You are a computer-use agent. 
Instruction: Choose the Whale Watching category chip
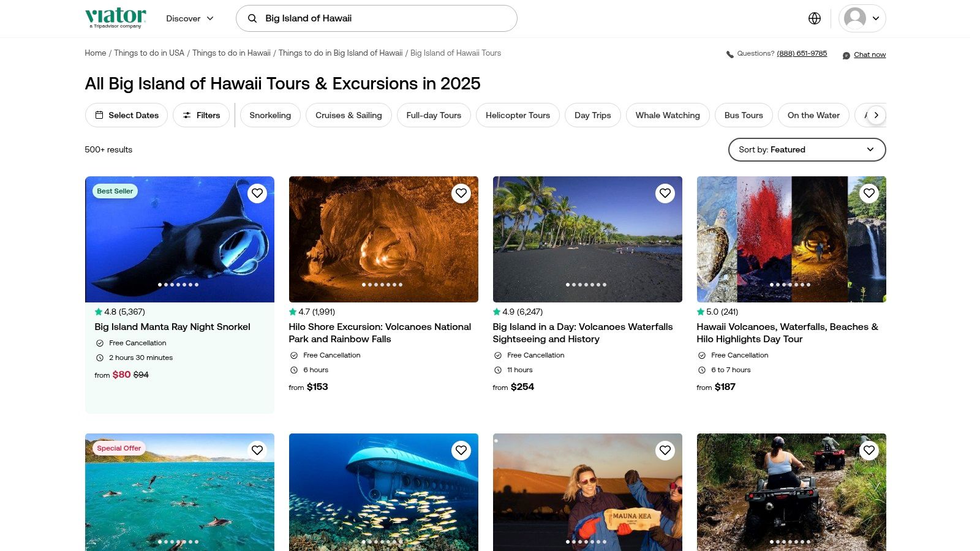coord(667,115)
